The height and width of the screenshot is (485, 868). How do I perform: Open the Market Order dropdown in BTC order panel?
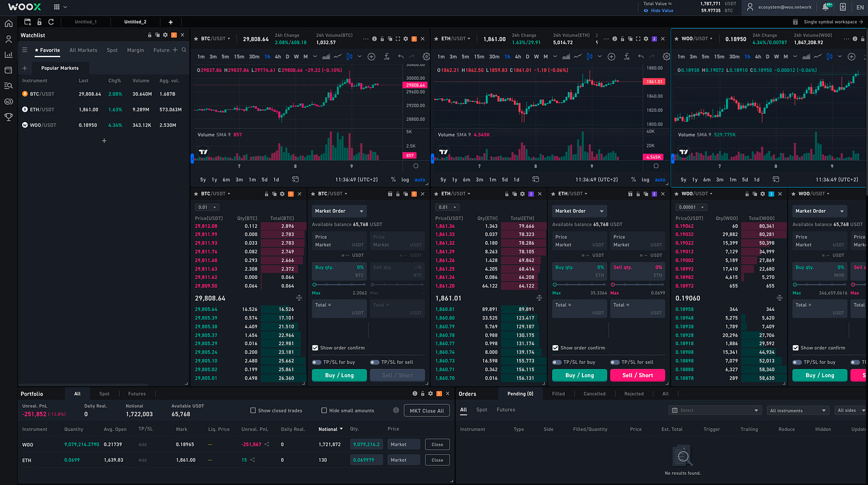339,211
